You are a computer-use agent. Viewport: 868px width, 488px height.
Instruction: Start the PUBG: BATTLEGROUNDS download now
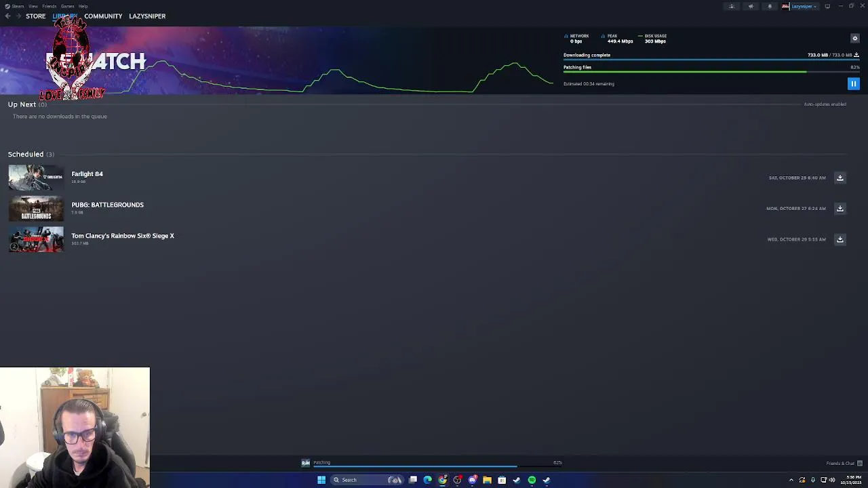[x=840, y=208]
